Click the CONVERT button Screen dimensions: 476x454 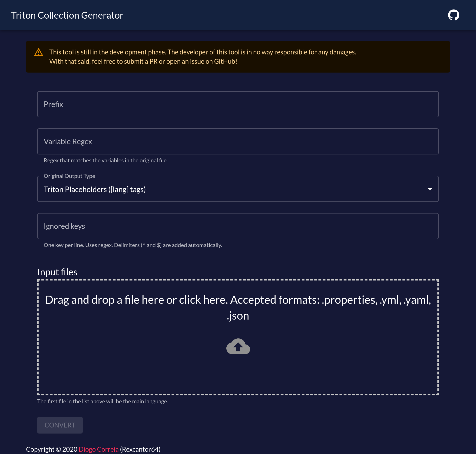[60, 425]
